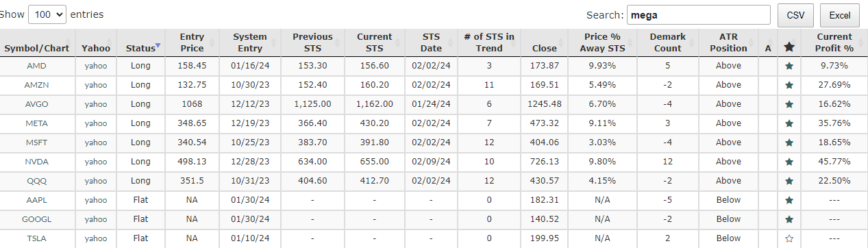This screenshot has width=868, height=248.
Task: Open the entries count dropdown
Action: [x=47, y=14]
